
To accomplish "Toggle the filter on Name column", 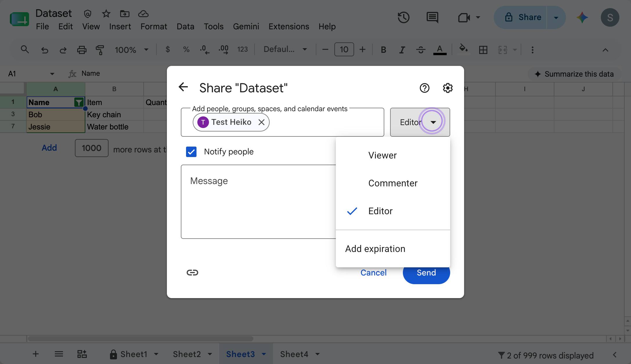I will point(79,102).
